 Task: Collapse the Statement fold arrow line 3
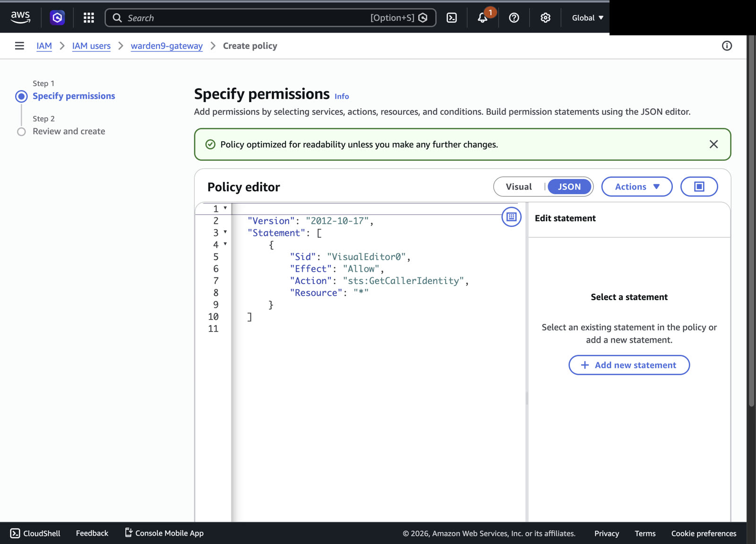[225, 232]
